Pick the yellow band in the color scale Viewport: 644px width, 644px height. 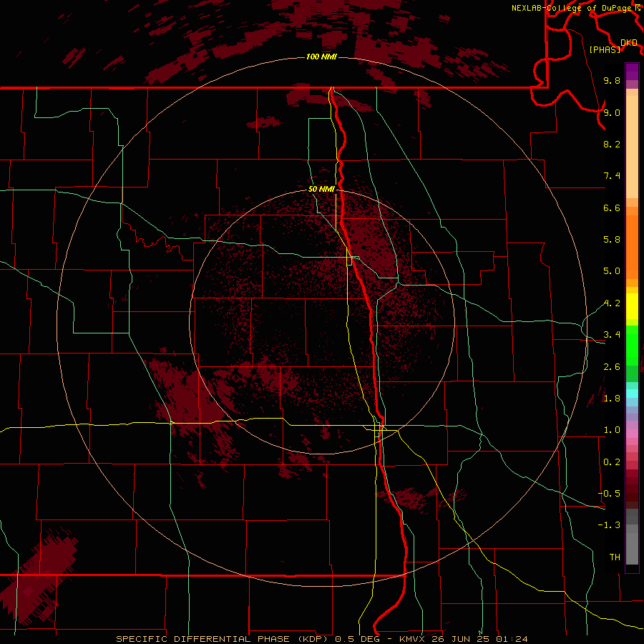[x=632, y=306]
